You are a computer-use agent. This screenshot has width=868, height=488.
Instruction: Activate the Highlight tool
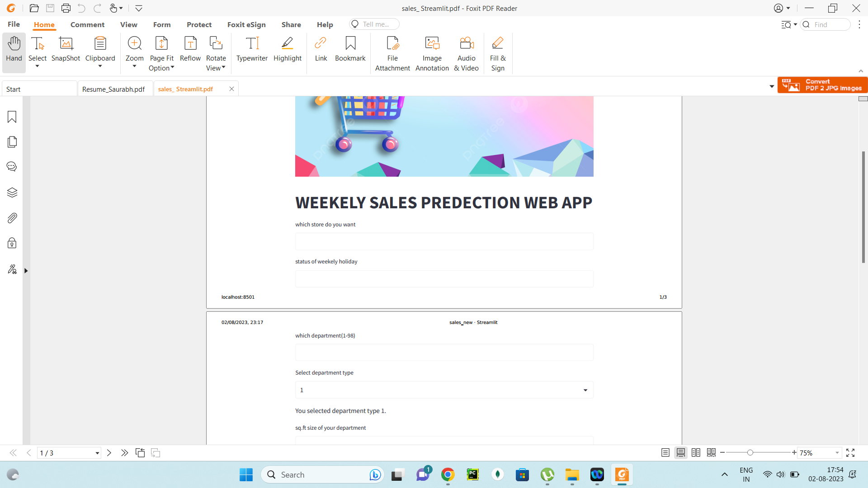[x=287, y=49]
